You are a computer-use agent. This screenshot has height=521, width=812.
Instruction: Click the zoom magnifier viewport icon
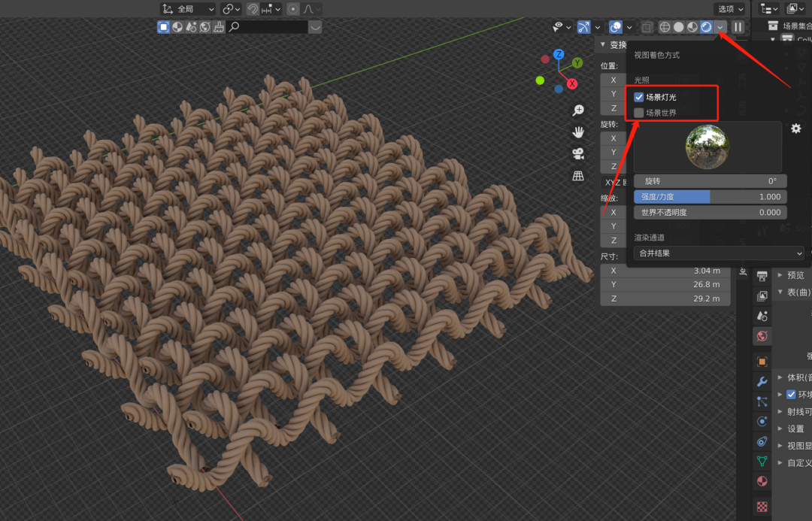pos(578,110)
